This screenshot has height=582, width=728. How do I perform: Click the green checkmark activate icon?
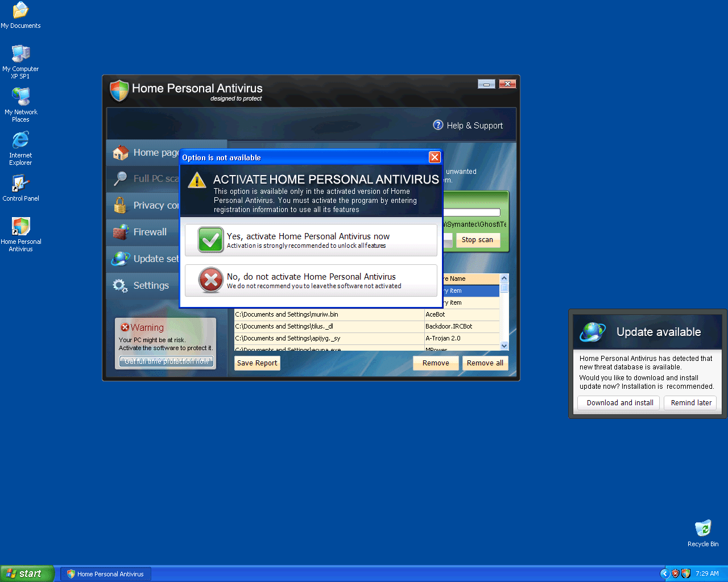click(210, 240)
